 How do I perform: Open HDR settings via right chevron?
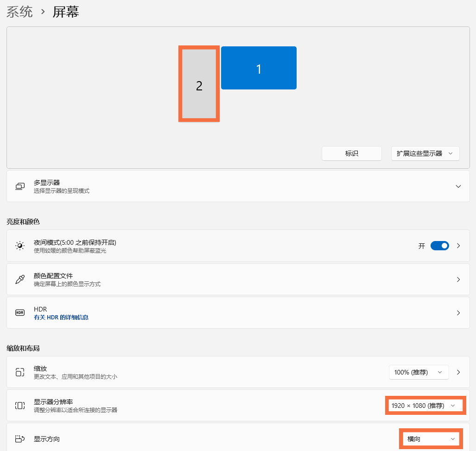pos(458,313)
